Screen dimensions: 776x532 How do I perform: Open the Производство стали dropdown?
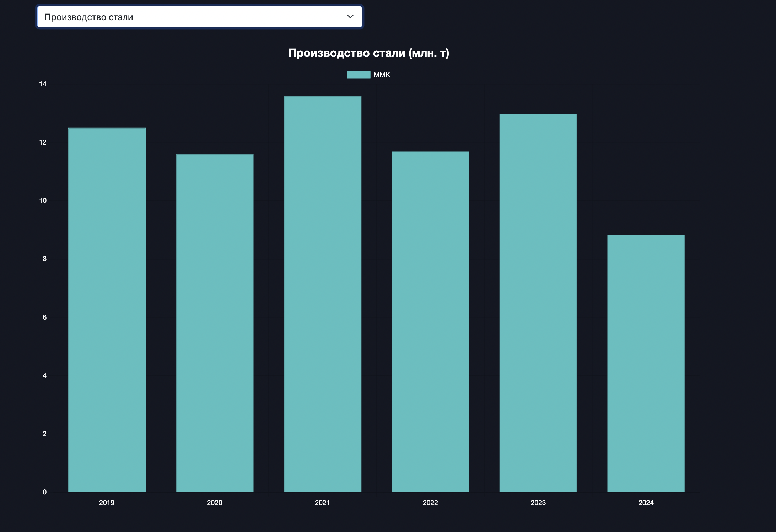point(199,17)
